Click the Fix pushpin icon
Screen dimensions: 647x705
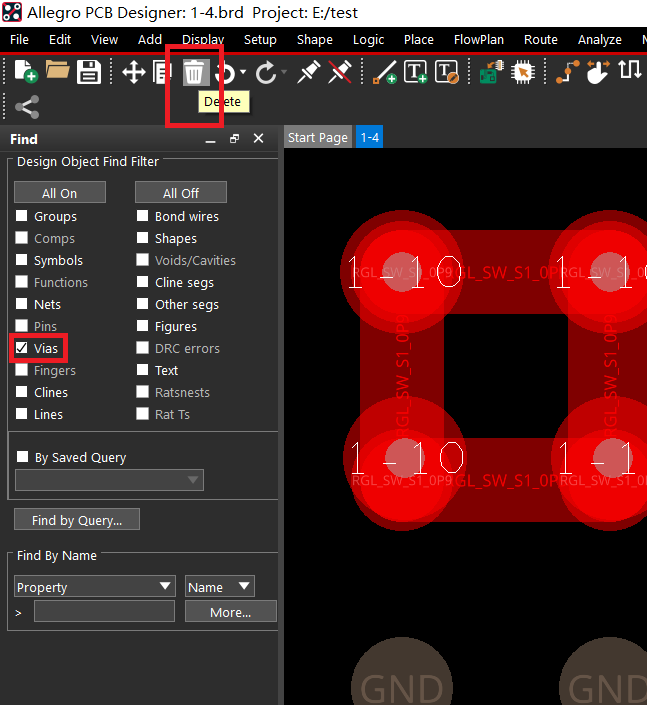click(x=308, y=72)
